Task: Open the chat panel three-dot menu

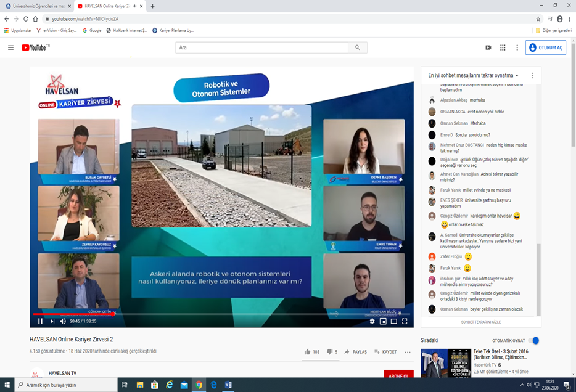Action: [533, 75]
